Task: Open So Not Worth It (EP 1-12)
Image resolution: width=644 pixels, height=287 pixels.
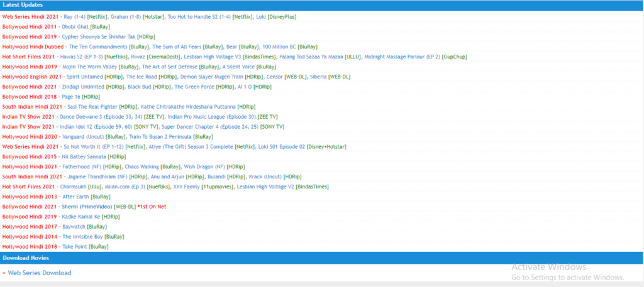Action: (94, 146)
